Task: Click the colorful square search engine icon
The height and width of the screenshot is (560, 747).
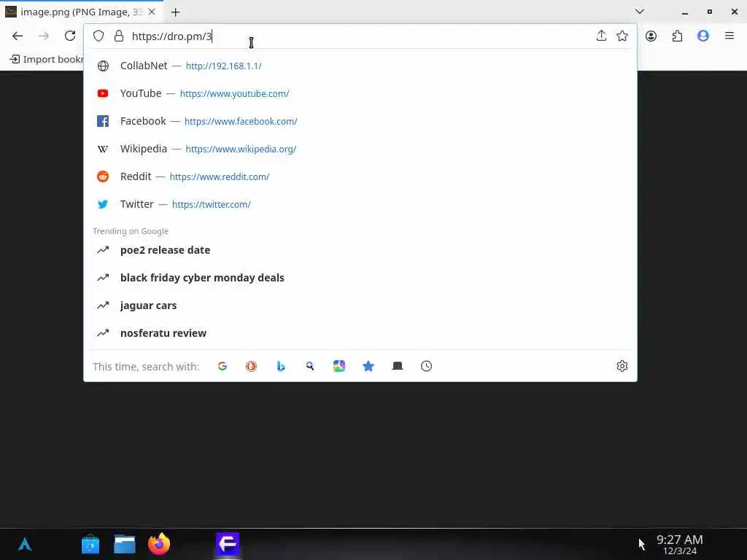Action: coord(338,366)
